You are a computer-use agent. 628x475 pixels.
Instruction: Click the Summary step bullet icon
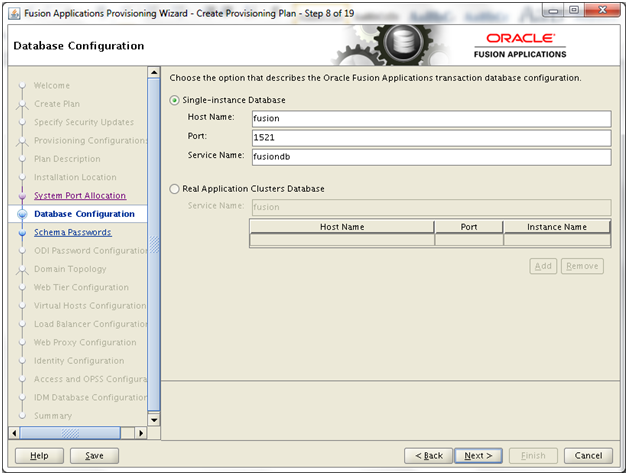[x=22, y=416]
